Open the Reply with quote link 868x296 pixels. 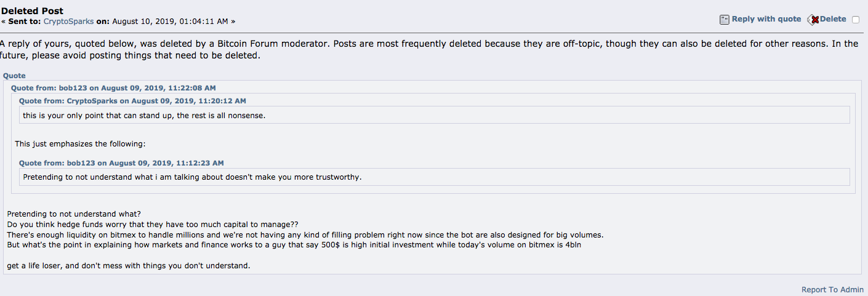(x=766, y=19)
